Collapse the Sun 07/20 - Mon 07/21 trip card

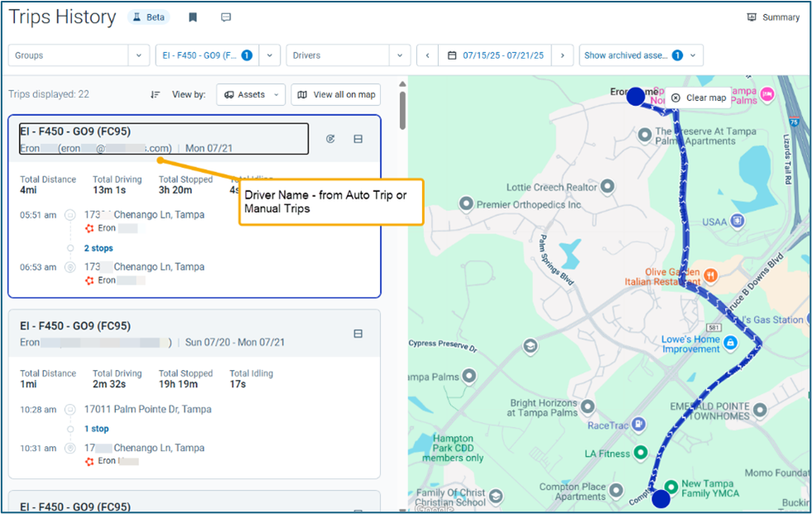tap(358, 334)
